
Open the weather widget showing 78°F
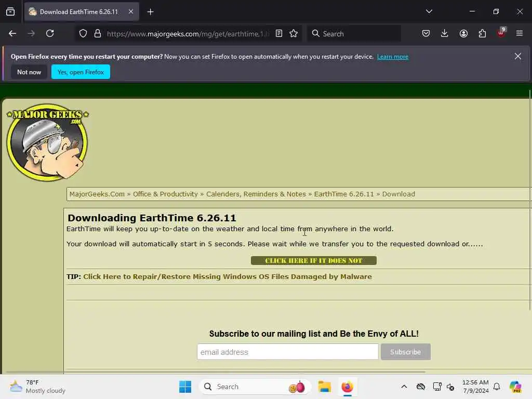(37, 387)
